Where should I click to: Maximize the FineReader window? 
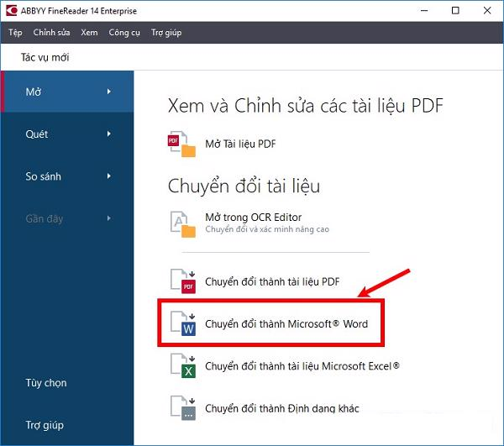tap(454, 10)
